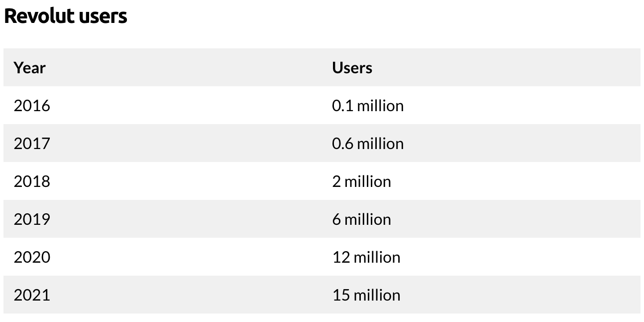644x322 pixels.
Task: Click the 2021 year cell
Action: tap(32, 295)
